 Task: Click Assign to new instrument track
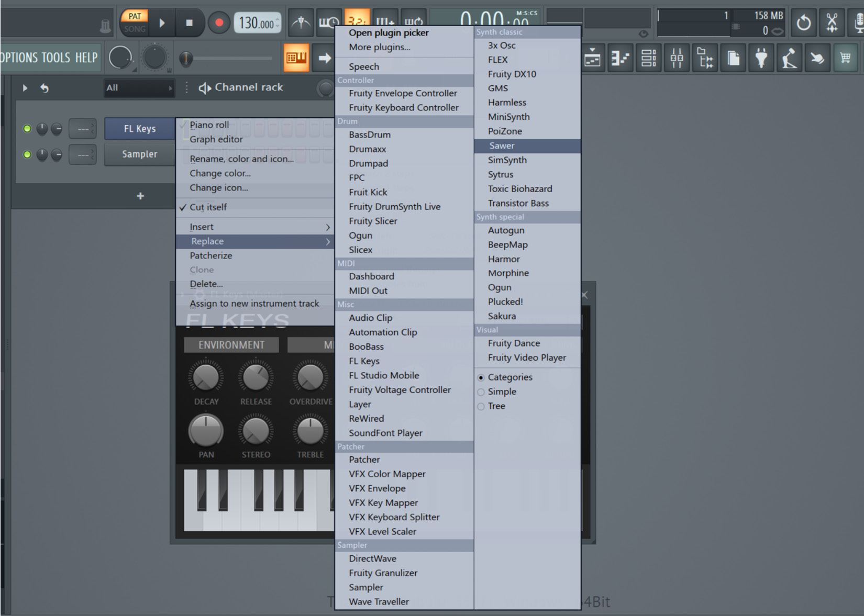coord(255,304)
